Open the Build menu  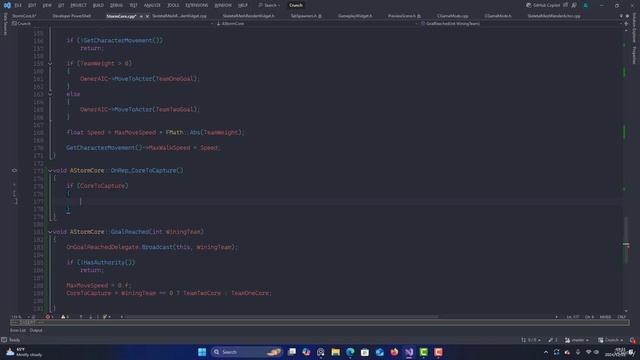[x=98, y=5]
